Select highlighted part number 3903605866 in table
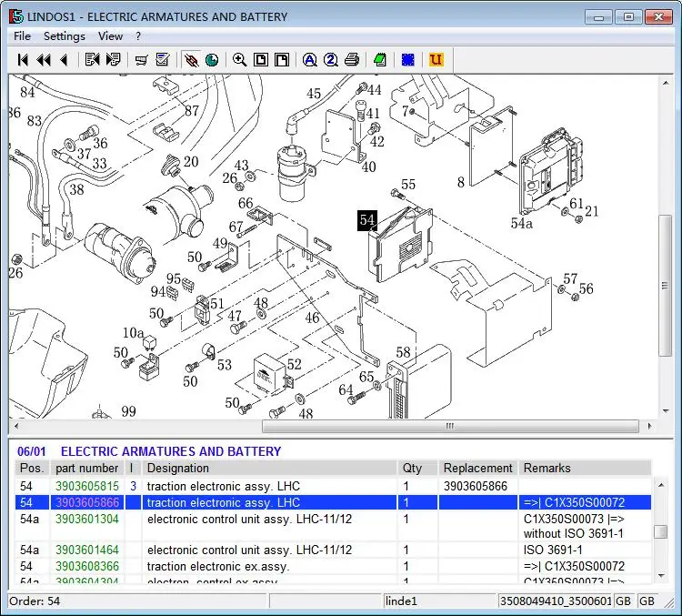Viewport: 682px width, 616px height. [87, 502]
